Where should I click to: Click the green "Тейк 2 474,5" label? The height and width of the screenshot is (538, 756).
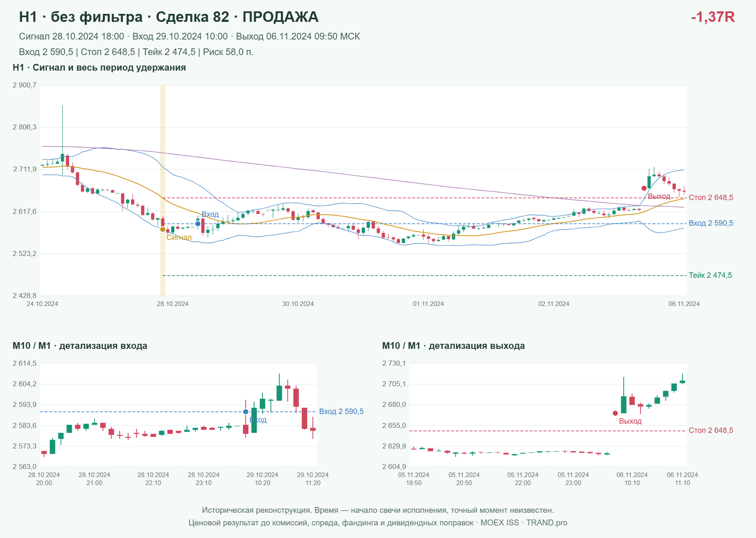tap(710, 275)
